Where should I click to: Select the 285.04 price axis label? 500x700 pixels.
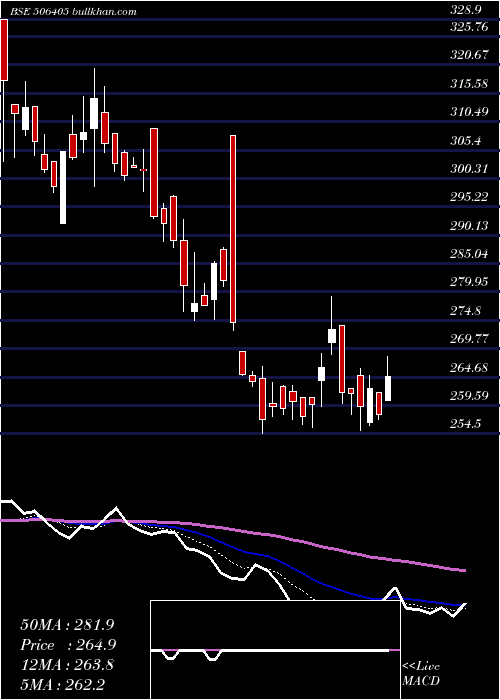[470, 254]
